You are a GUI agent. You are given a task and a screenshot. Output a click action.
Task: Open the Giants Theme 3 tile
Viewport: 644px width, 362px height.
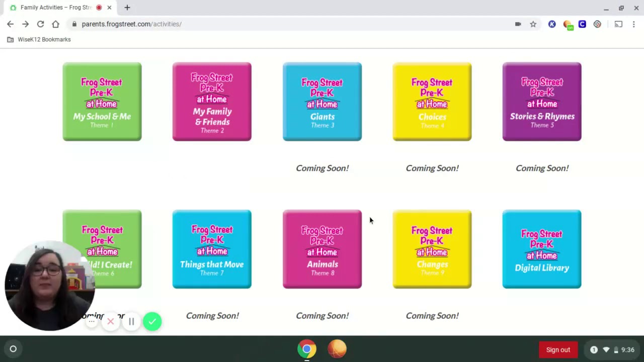322,102
